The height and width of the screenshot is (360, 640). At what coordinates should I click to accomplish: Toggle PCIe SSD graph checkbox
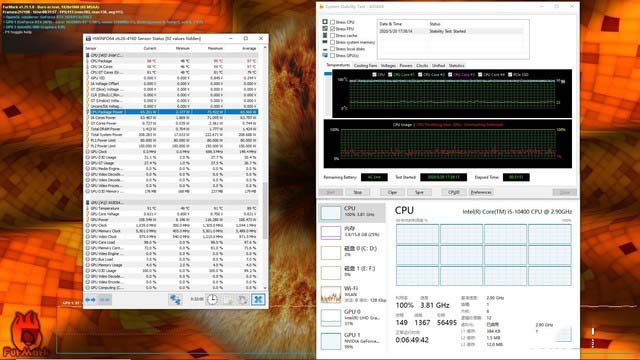click(510, 75)
